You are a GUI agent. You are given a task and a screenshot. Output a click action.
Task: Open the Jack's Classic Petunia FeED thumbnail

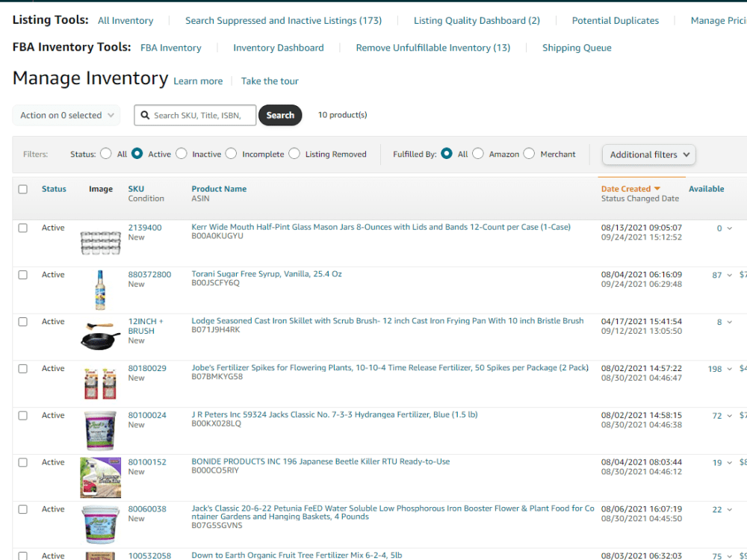click(x=101, y=524)
